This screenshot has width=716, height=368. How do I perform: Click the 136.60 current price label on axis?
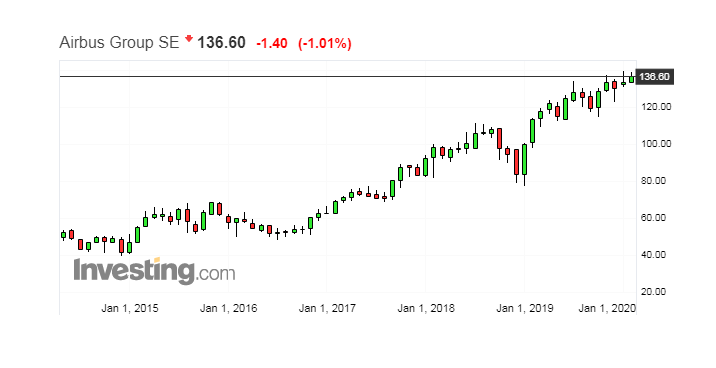coord(654,77)
